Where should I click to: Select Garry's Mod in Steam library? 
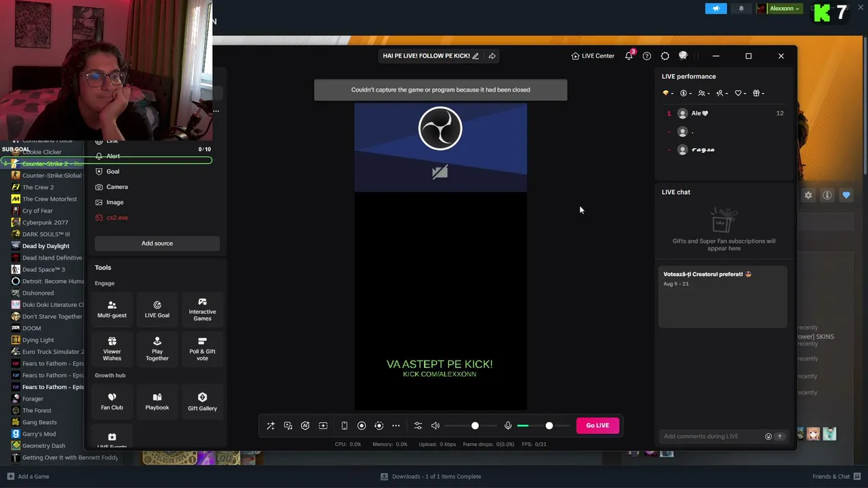tap(39, 434)
